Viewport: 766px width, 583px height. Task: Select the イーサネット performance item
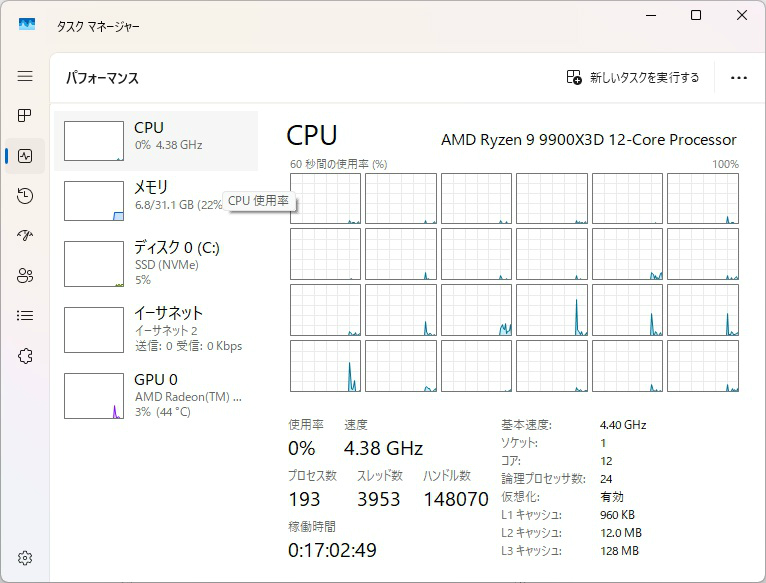[157, 328]
